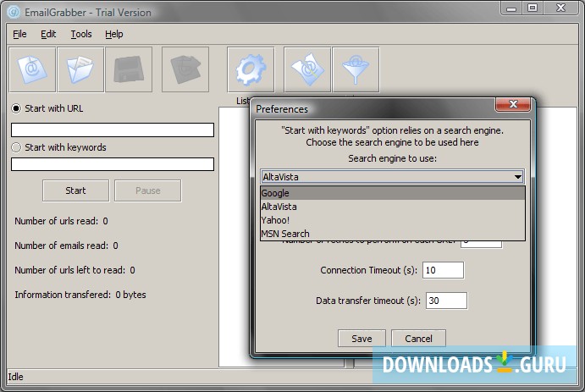Click the URL input field
Screen dimensions: 585x392
113,130
